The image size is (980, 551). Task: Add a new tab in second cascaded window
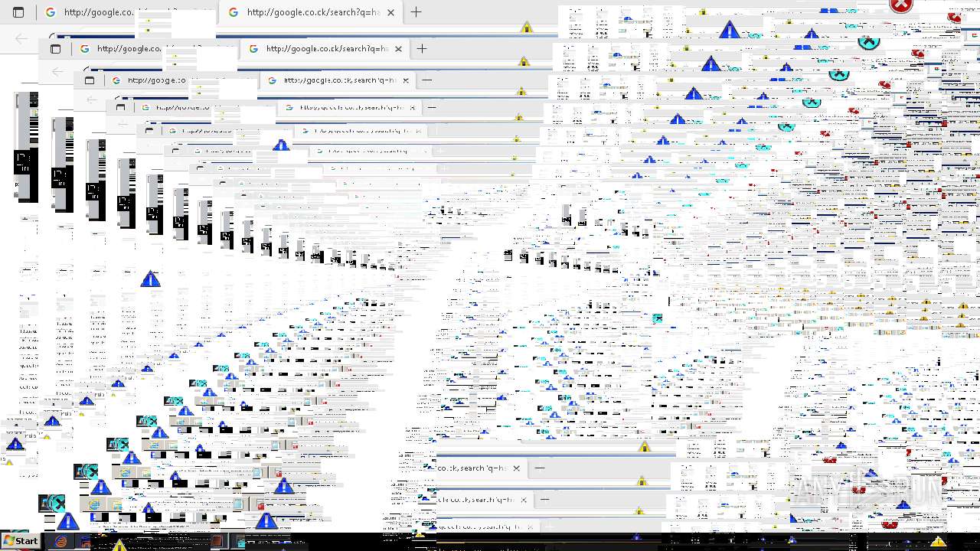tap(422, 48)
